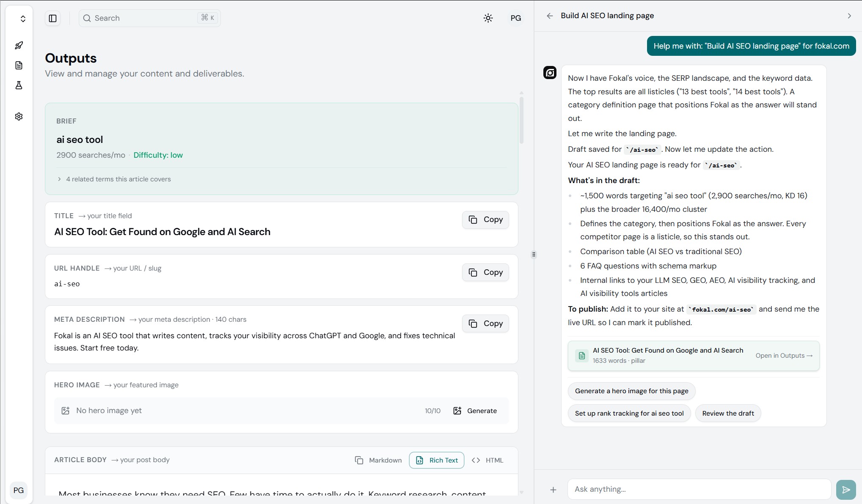
Task: Click the plus icon next to the chat input
Action: 553,489
